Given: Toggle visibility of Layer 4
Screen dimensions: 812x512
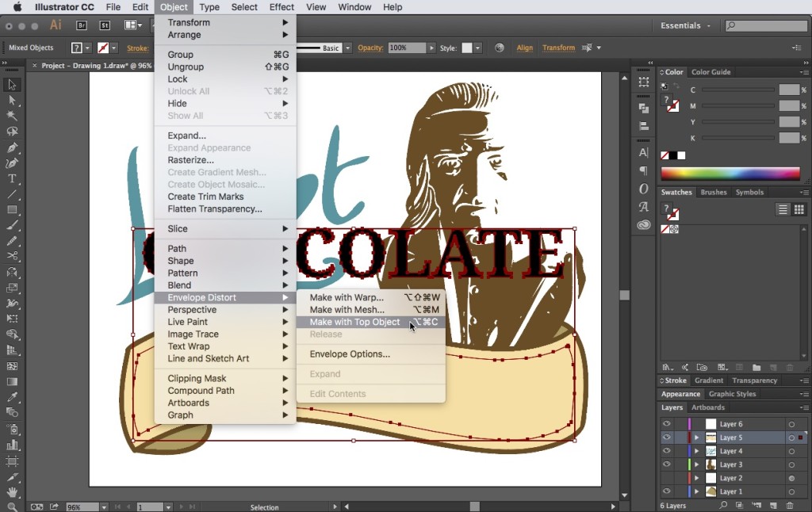Looking at the screenshot, I should [x=666, y=451].
